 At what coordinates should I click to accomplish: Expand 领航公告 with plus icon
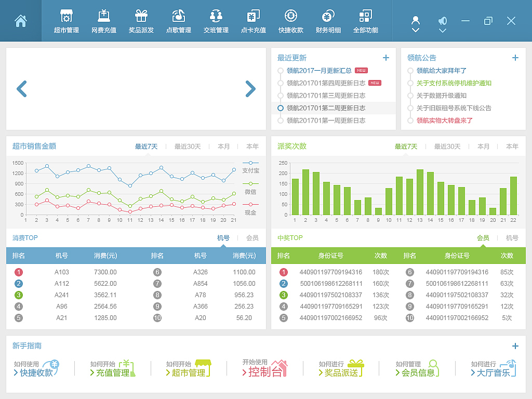tap(515, 58)
